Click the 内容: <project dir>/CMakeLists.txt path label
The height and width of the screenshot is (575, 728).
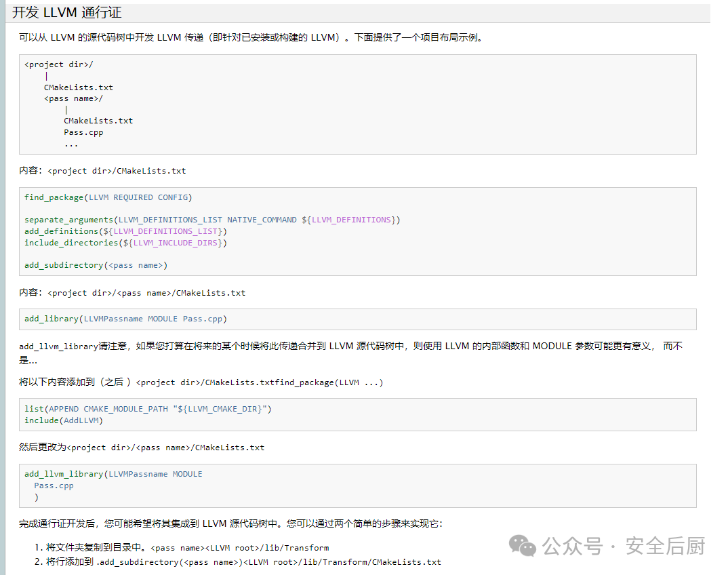click(x=102, y=170)
